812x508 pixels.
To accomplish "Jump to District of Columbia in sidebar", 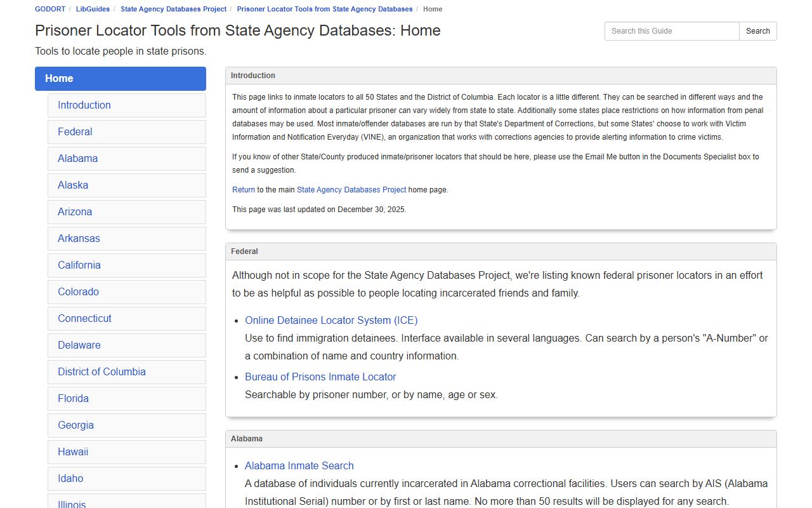I will point(127,372).
